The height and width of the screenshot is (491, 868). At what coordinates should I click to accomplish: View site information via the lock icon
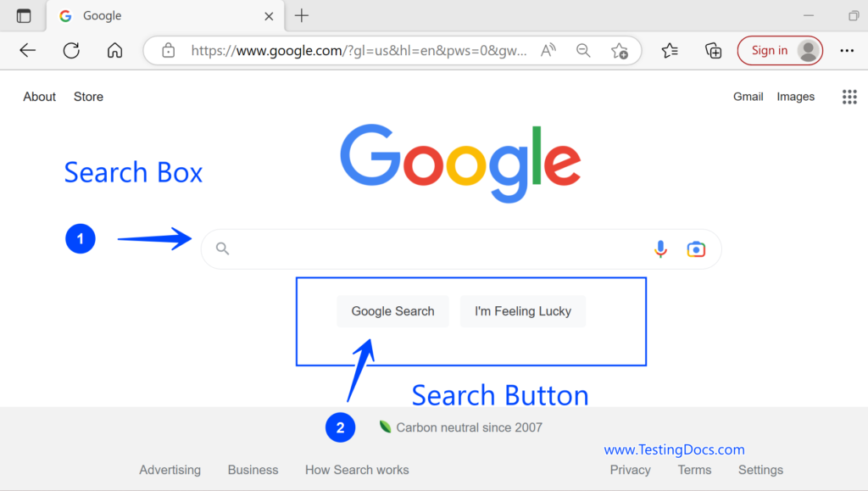(168, 50)
